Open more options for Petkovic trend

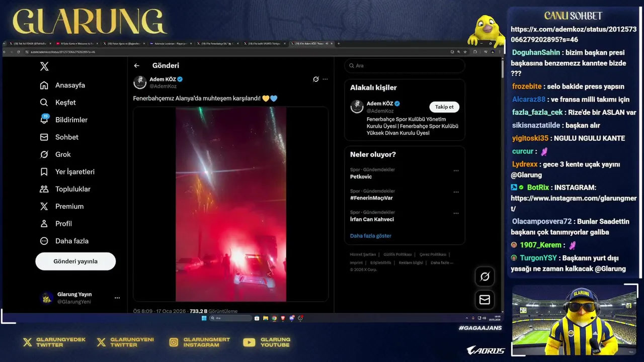456,170
